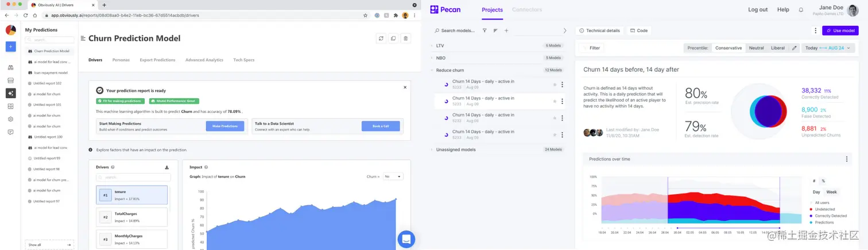Viewport: 868px width, 250px height.
Task: Click the Pecan logo
Action: pos(445,9)
